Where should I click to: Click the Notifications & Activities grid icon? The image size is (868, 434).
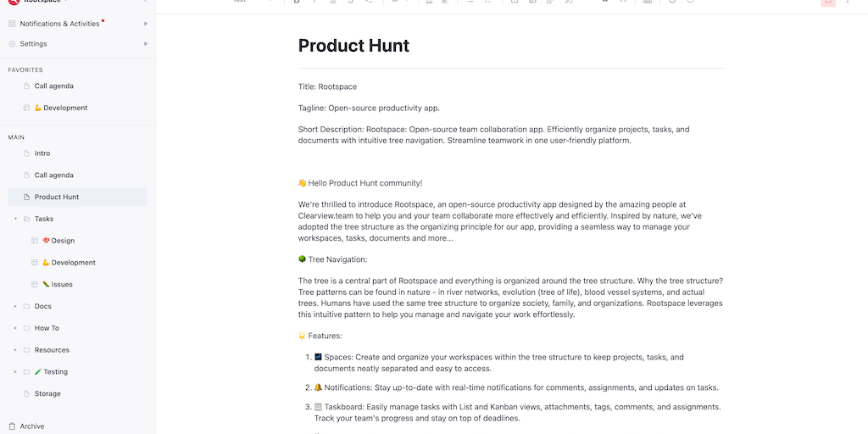point(12,24)
